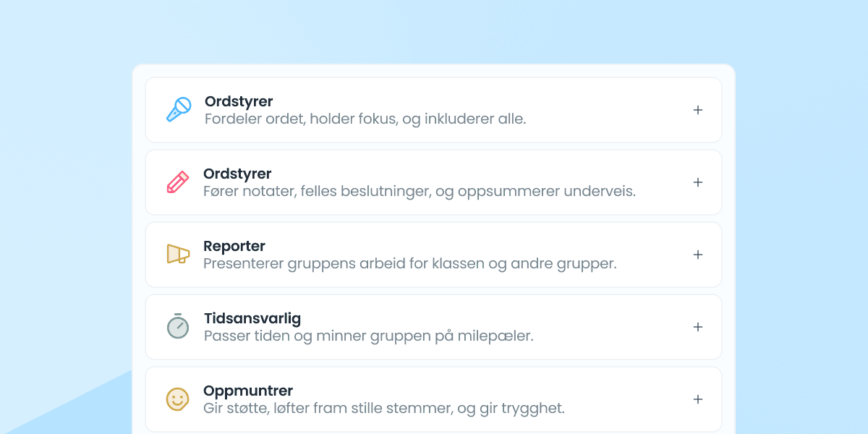Screen dimensions: 868x434
Task: Select the Ordstyrer title beside the pencil
Action: [x=237, y=174]
